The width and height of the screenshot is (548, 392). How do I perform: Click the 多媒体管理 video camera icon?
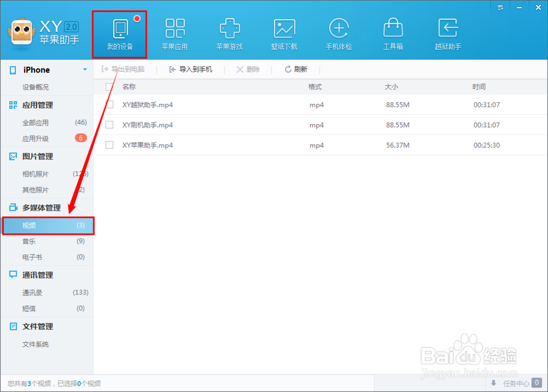tap(13, 207)
